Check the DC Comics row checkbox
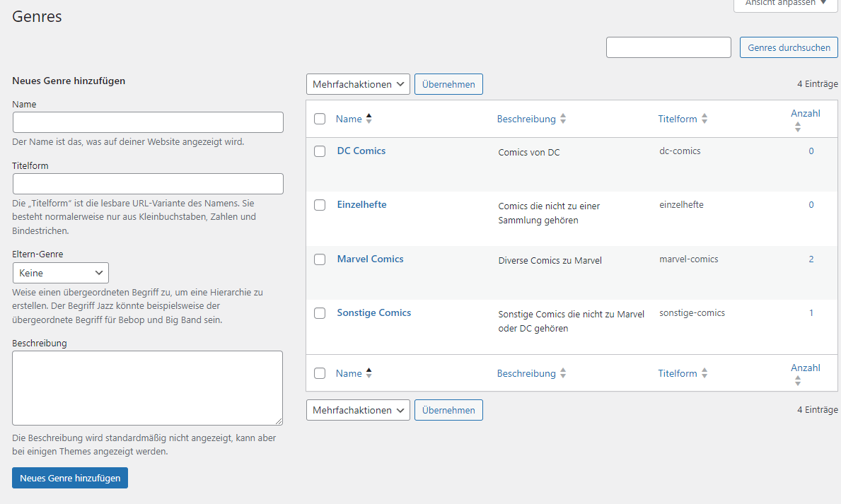 click(x=320, y=151)
